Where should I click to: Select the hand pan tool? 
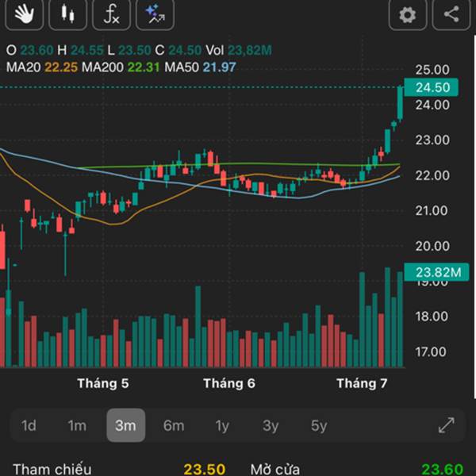[x=25, y=14]
